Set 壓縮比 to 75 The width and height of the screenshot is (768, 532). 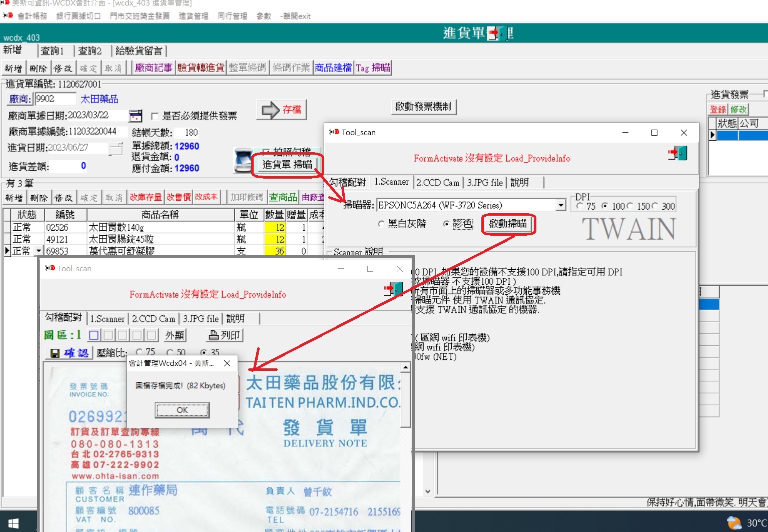click(x=139, y=352)
